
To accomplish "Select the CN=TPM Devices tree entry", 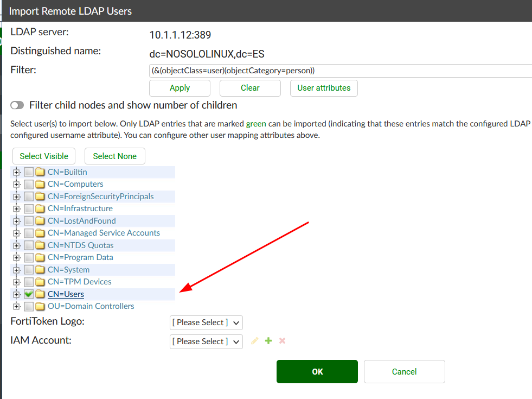I will [79, 282].
